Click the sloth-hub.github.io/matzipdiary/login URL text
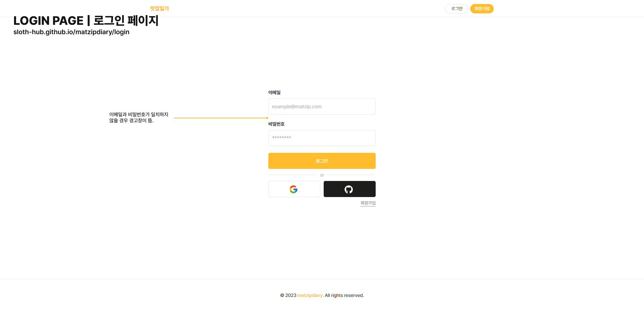This screenshot has width=644, height=314. click(x=71, y=32)
